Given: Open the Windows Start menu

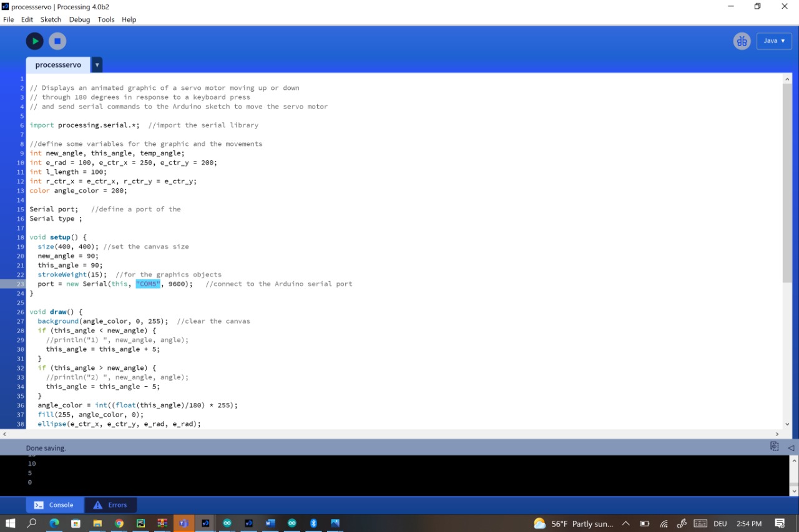Looking at the screenshot, I should (10, 523).
